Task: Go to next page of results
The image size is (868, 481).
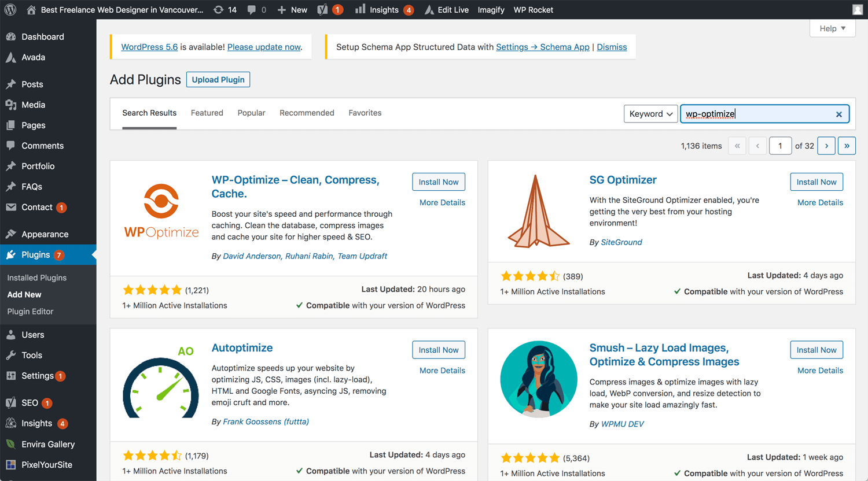Action: [x=826, y=146]
